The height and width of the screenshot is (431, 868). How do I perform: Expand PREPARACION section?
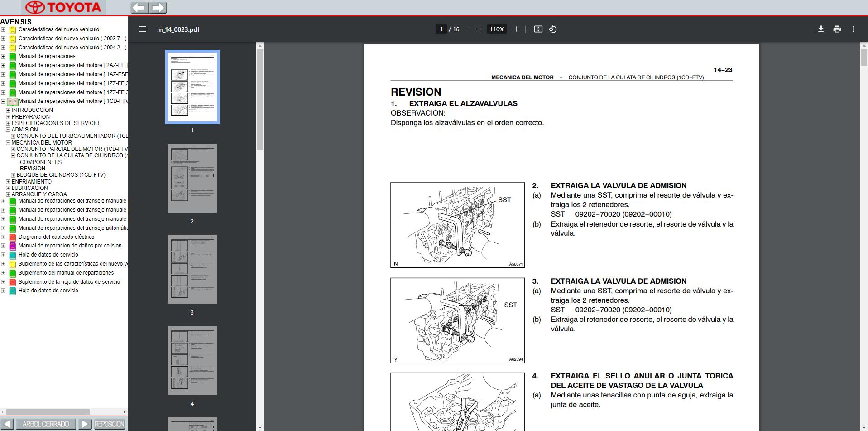click(x=8, y=116)
